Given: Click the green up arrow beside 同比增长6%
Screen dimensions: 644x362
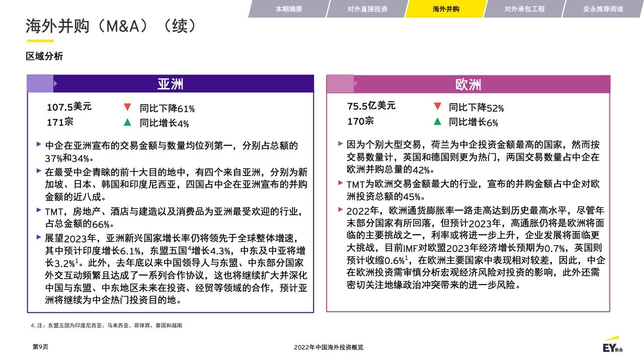Looking at the screenshot, I should click(x=437, y=121).
